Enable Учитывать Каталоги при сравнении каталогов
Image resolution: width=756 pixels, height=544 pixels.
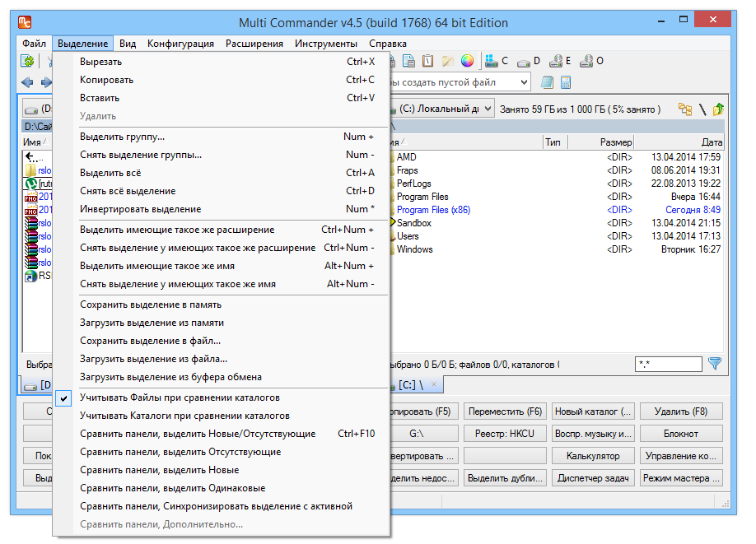[x=221, y=416]
